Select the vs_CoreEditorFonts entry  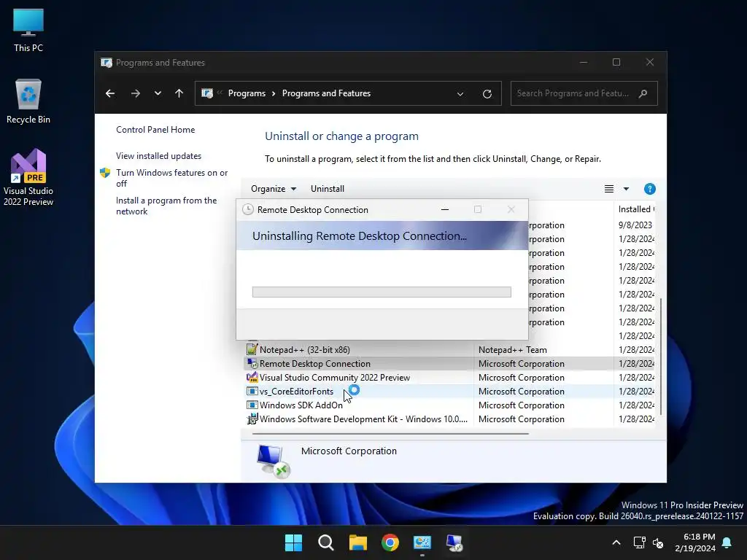coord(449,391)
